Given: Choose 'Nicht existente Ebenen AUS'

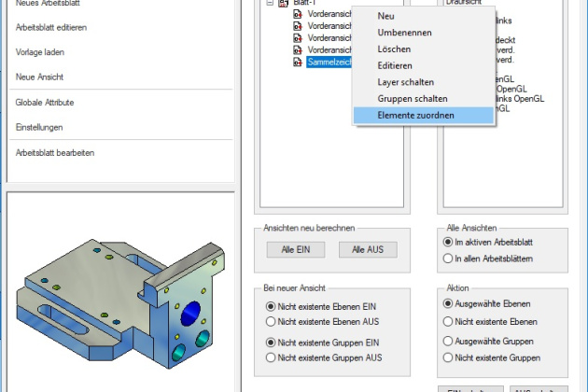Looking at the screenshot, I should click(x=272, y=321).
